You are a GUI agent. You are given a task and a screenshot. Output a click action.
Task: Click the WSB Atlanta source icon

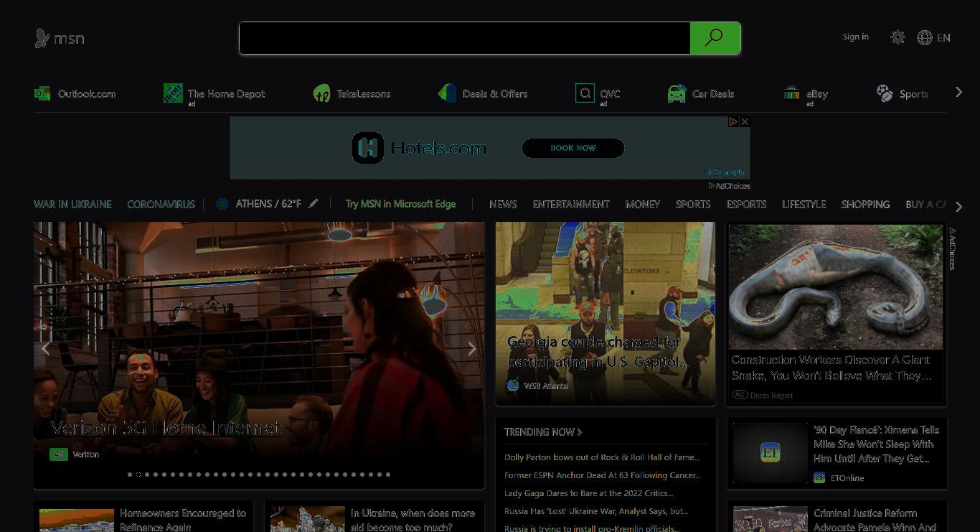click(513, 386)
